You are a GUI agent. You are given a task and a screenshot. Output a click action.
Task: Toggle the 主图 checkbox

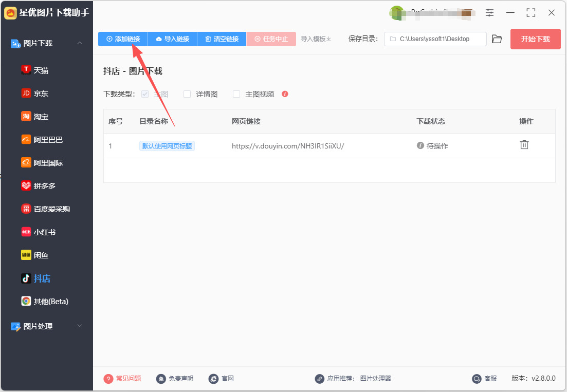click(145, 94)
